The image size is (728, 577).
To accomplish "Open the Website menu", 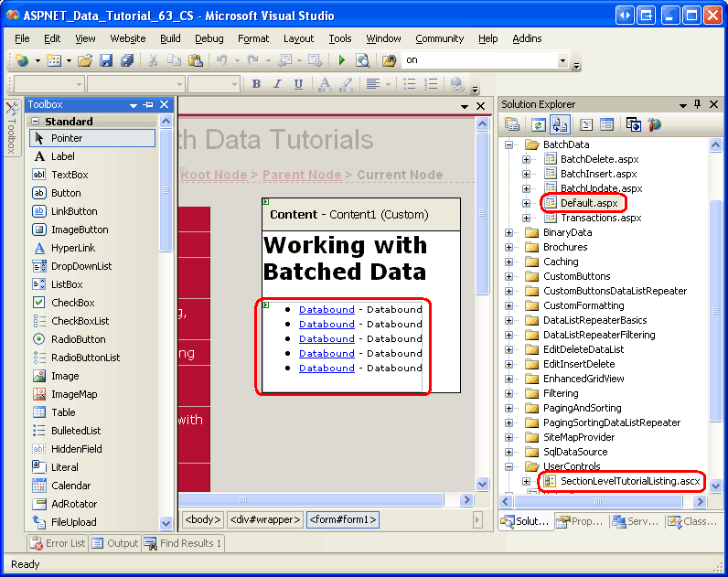I will [x=127, y=38].
